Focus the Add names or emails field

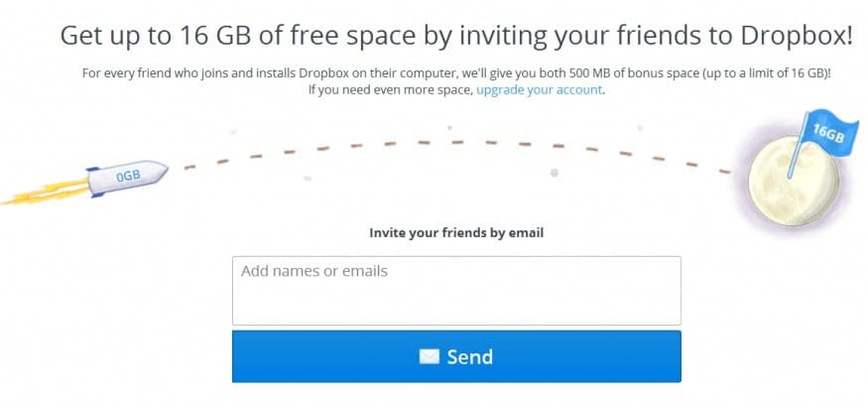pyautogui.click(x=456, y=290)
